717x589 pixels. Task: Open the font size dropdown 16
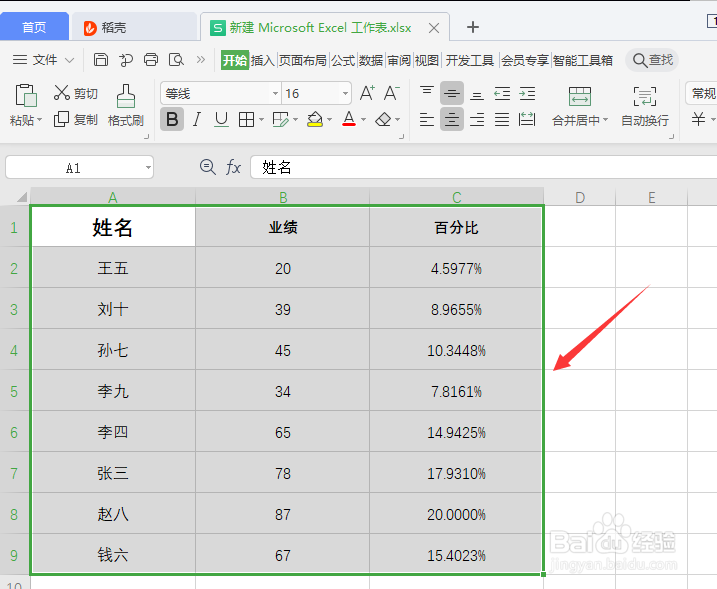tap(345, 93)
